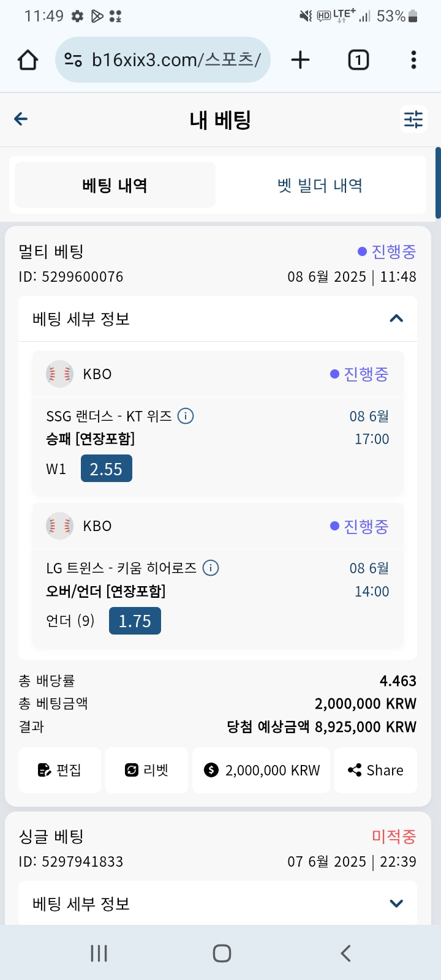Go back with the blue arrow

(x=21, y=119)
